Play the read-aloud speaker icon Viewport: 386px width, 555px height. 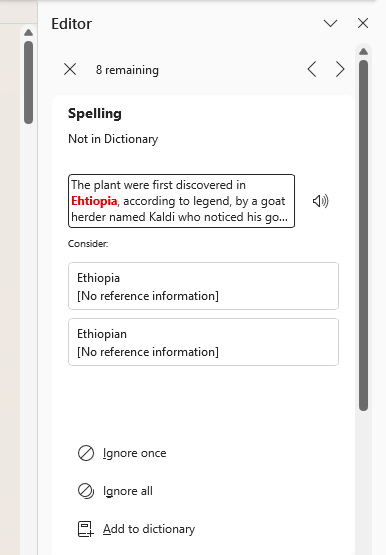coord(321,201)
